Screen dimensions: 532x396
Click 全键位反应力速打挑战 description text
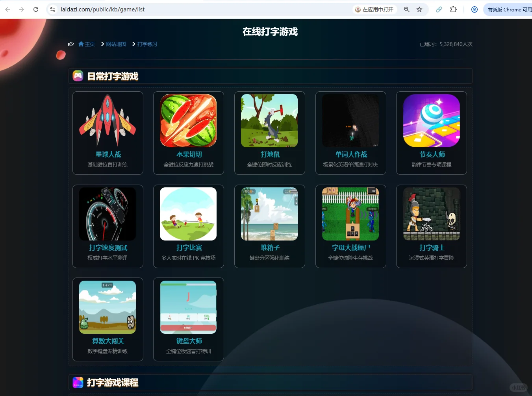tap(189, 165)
